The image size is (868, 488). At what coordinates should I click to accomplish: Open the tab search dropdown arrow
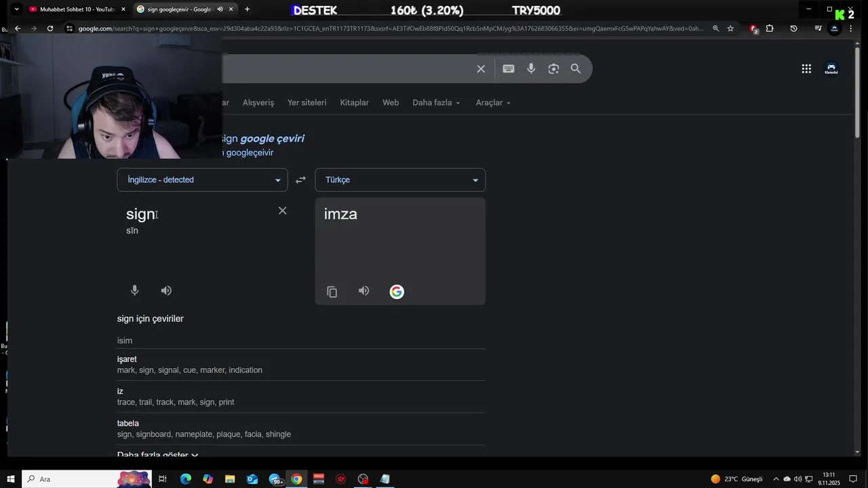[x=16, y=9]
